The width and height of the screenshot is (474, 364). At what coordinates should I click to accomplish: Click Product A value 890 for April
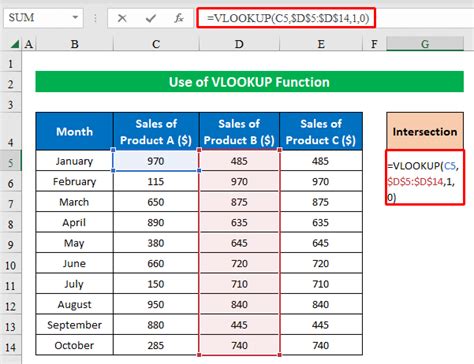(156, 222)
